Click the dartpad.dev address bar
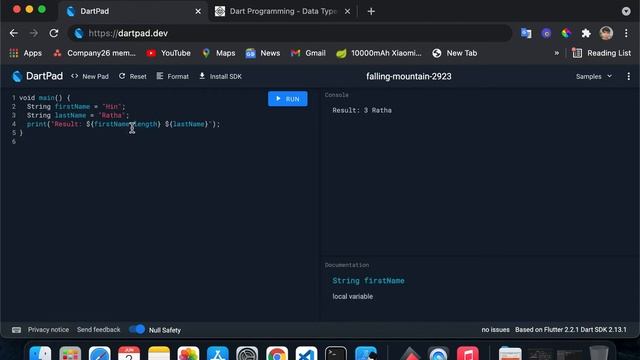The height and width of the screenshot is (360, 640). point(290,33)
